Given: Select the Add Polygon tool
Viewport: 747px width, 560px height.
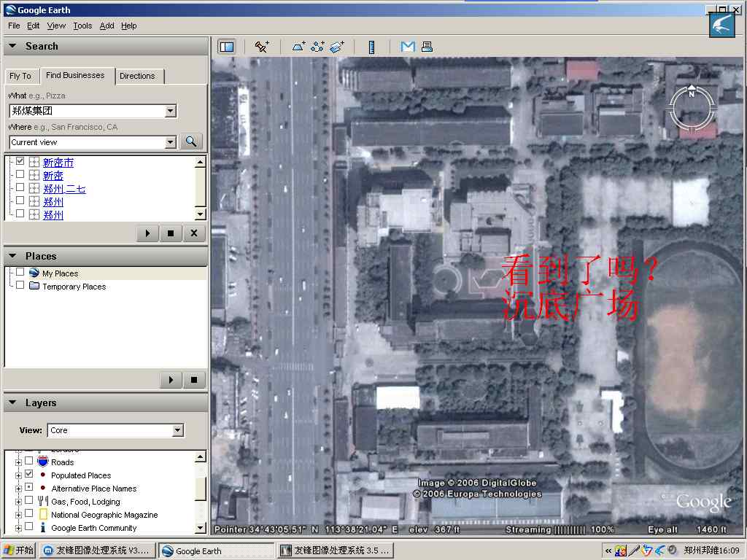Looking at the screenshot, I should tap(299, 47).
